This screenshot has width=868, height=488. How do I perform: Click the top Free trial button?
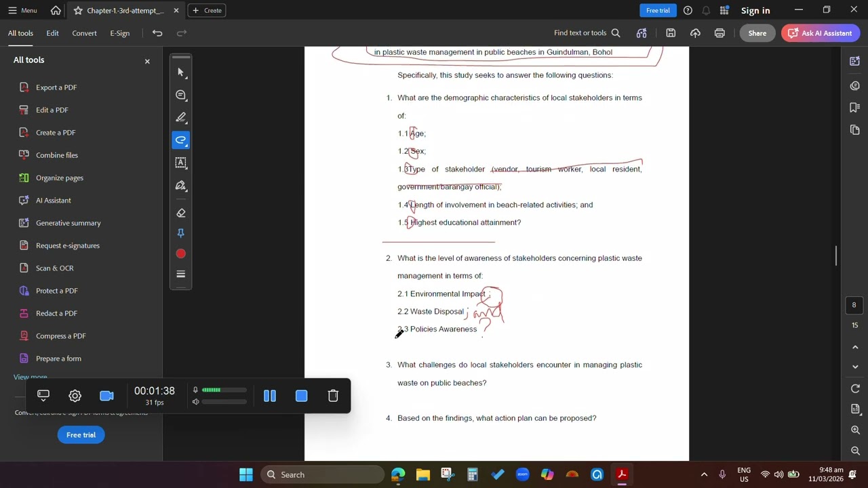pos(658,10)
